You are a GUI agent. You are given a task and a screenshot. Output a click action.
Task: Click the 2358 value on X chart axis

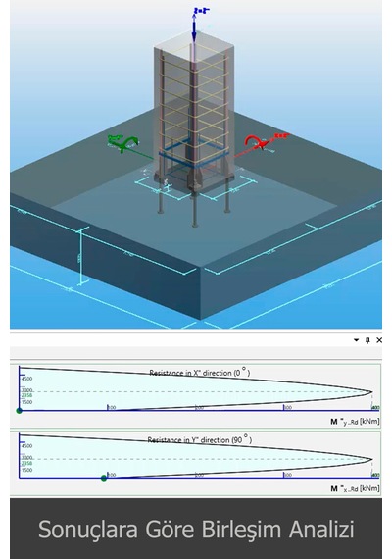[x=26, y=395]
